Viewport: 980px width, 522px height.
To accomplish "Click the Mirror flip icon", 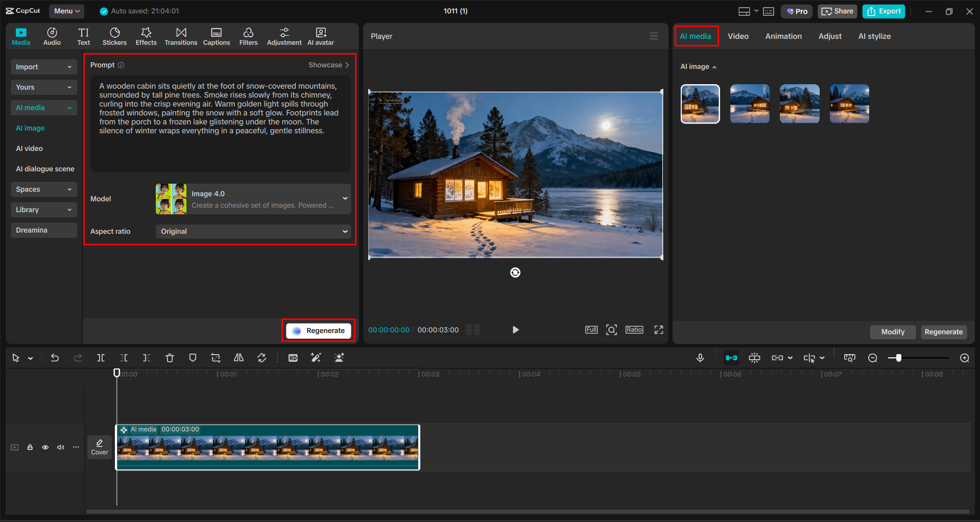I will (x=238, y=358).
